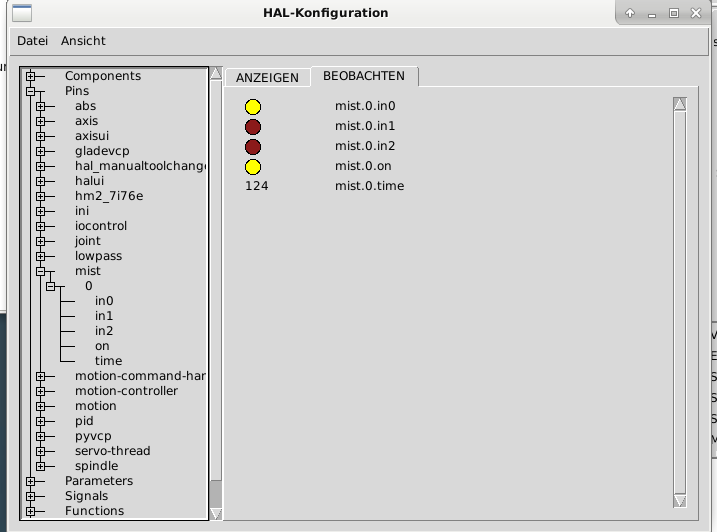This screenshot has width=717, height=532.
Task: Click the dark red LED for mist.0.in2
Action: [x=253, y=147]
